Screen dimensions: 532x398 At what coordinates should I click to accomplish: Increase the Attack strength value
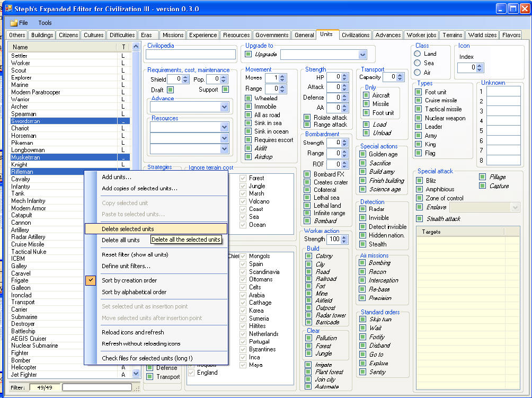point(344,85)
